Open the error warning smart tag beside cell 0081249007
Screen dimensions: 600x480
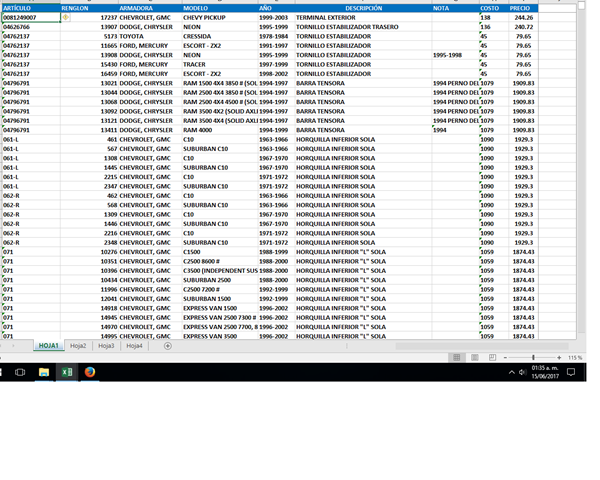pos(66,17)
